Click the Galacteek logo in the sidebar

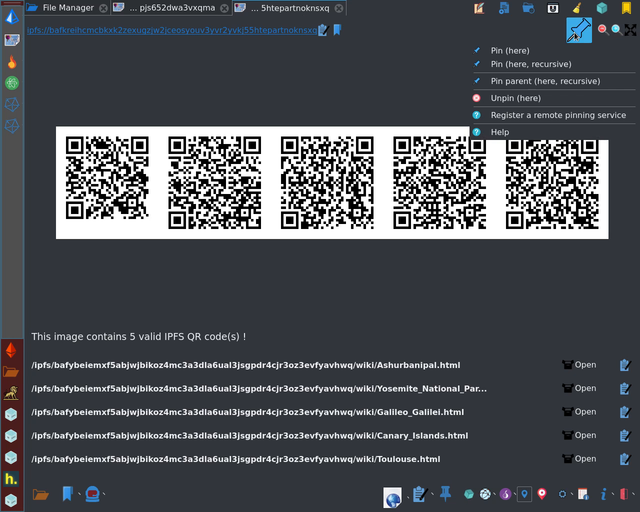pos(12,17)
